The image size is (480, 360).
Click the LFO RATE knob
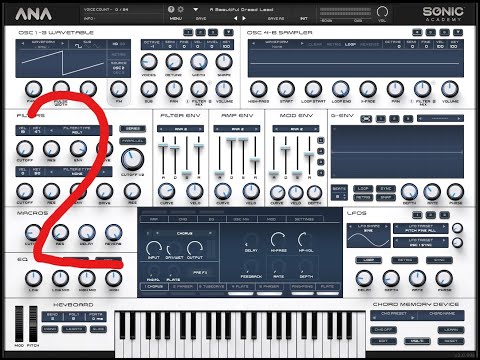pos(417,278)
